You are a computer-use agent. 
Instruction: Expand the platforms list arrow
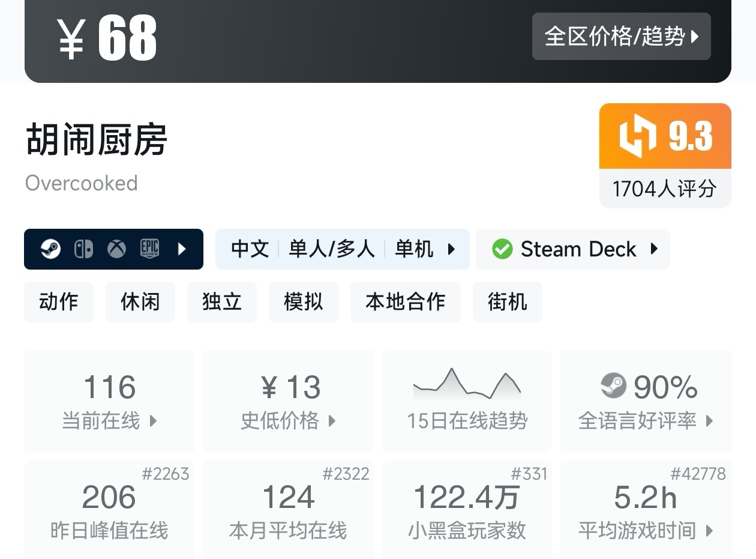point(182,249)
